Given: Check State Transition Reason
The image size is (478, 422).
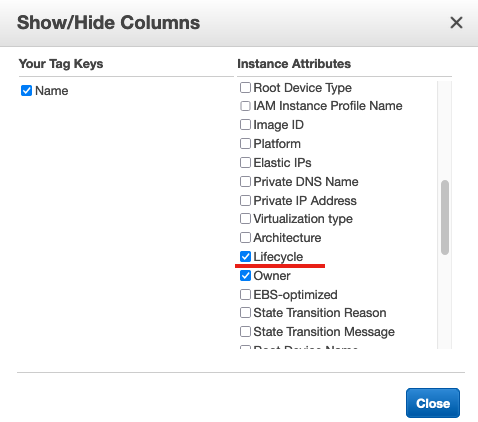Looking at the screenshot, I should pyautogui.click(x=245, y=313).
